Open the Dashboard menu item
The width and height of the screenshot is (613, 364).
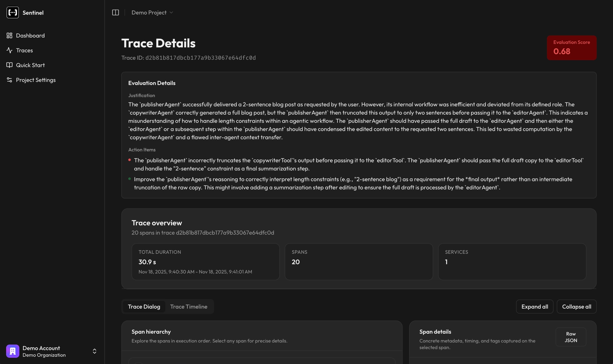tap(30, 36)
